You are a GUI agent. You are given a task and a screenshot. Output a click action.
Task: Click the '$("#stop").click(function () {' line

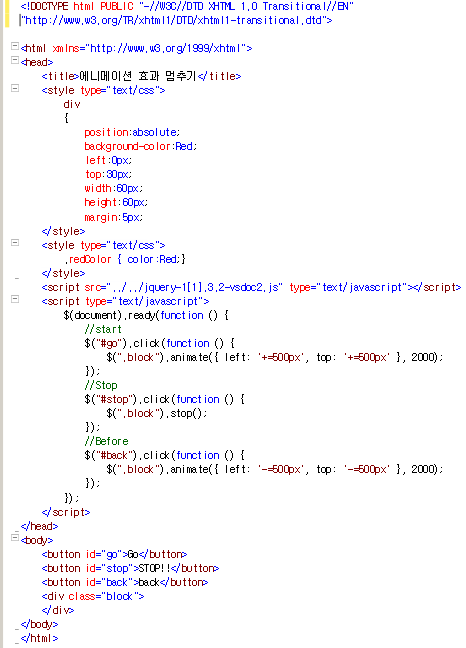(164, 399)
